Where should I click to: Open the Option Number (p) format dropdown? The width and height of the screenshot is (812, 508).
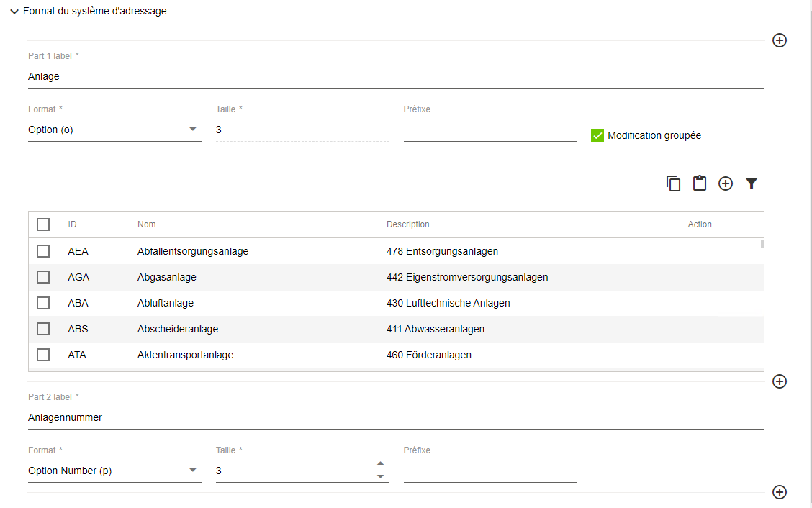point(114,471)
